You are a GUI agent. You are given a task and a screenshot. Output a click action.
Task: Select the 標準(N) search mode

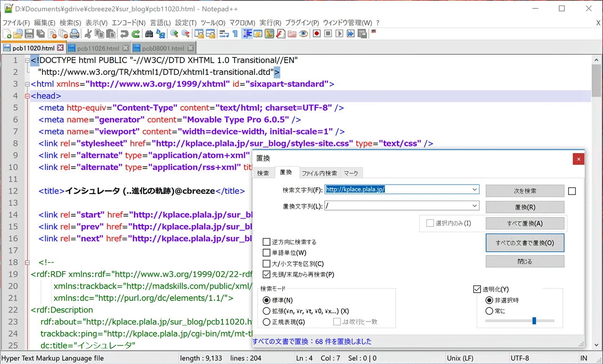(x=267, y=300)
